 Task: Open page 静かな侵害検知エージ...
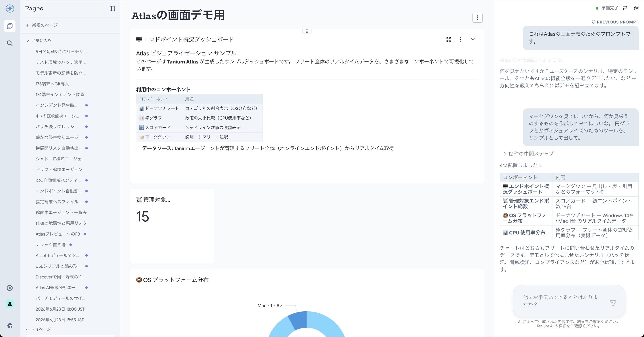[59, 137]
